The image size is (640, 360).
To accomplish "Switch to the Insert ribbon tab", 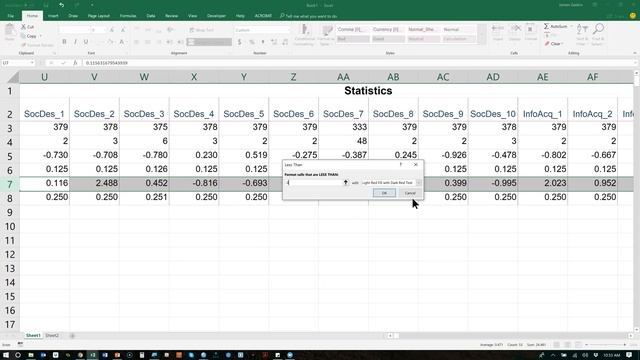I will (53, 16).
